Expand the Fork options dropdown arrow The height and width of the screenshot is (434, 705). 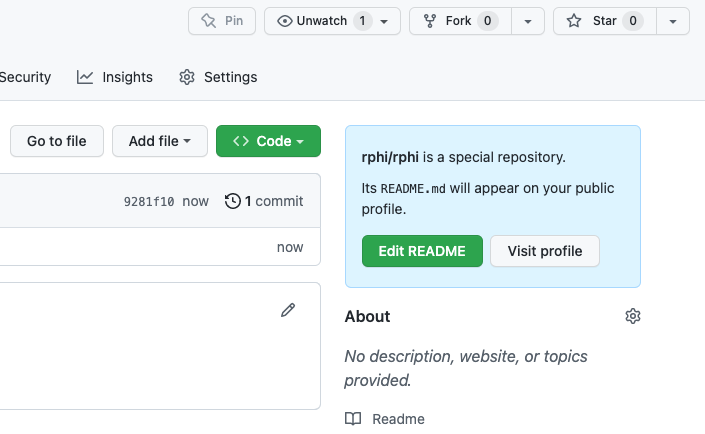528,21
